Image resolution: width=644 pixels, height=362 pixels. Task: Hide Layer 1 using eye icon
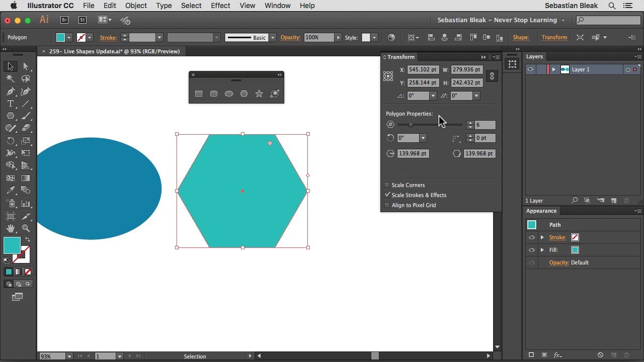(530, 69)
